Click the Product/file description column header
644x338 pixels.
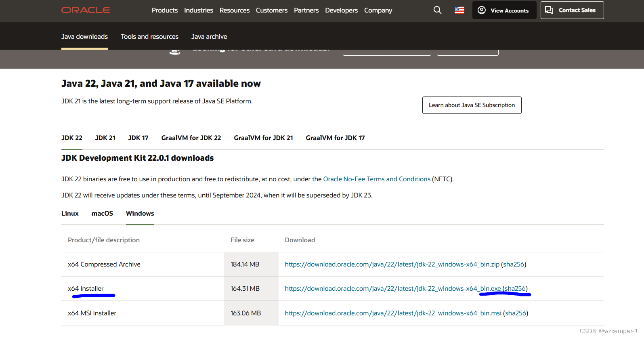104,240
